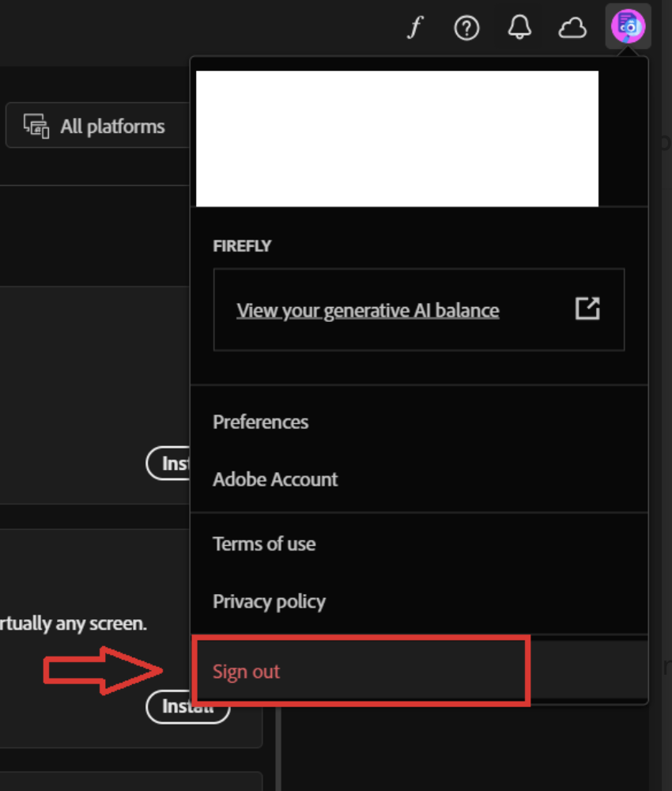This screenshot has height=791, width=672.
Task: Select Preferences in the account menu
Action: tap(260, 422)
